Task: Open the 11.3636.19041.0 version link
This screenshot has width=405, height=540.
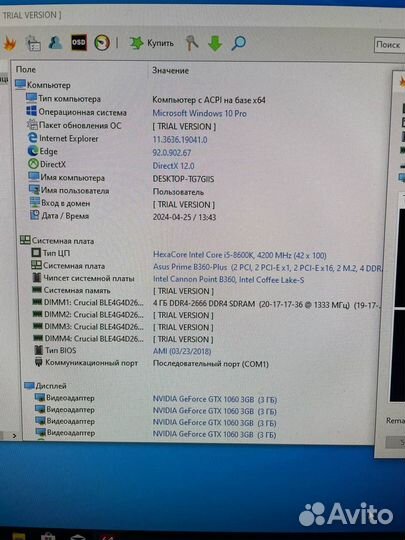Action: coord(180,140)
